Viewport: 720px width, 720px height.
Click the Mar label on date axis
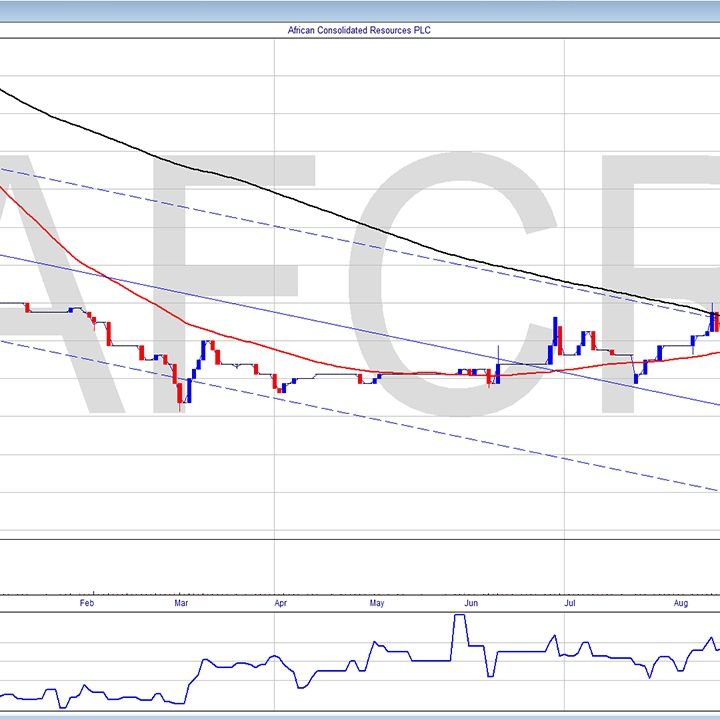(181, 603)
